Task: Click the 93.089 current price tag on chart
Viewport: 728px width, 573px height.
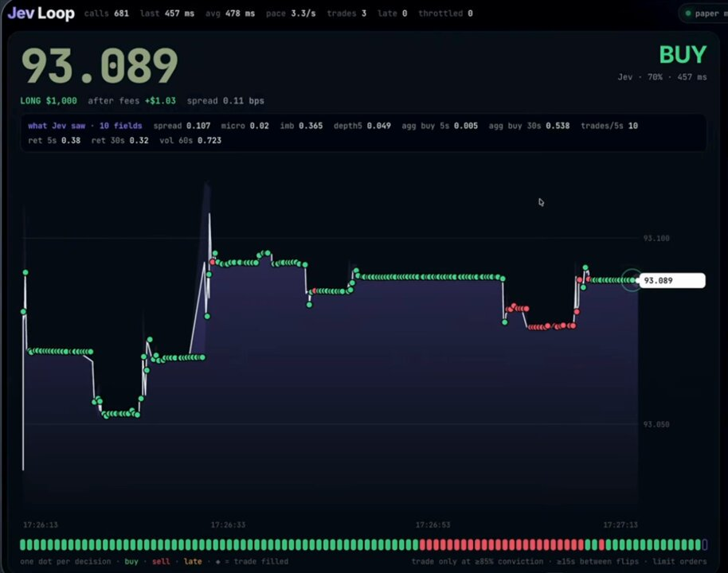Action: pos(671,280)
